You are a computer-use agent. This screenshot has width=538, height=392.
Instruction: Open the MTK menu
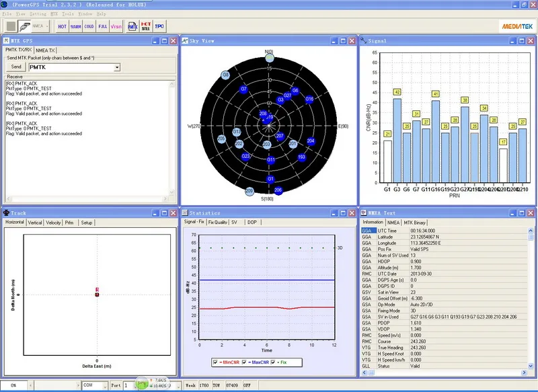click(54, 14)
